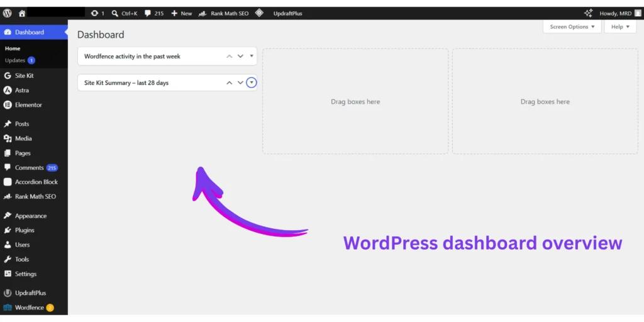
Task: Open Rank Math SEO in admin bar
Action: (x=223, y=13)
